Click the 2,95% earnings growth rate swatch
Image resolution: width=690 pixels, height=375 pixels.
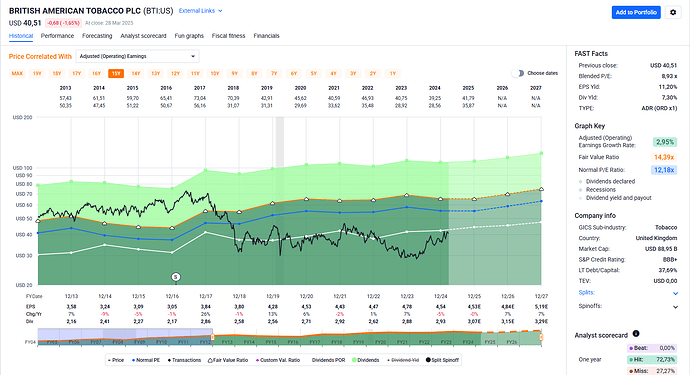click(x=664, y=142)
